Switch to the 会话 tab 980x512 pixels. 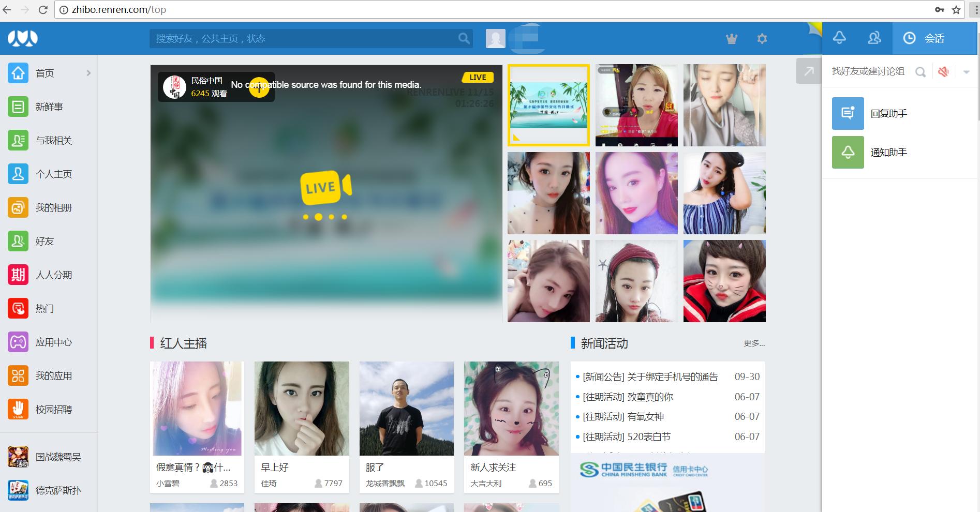924,38
